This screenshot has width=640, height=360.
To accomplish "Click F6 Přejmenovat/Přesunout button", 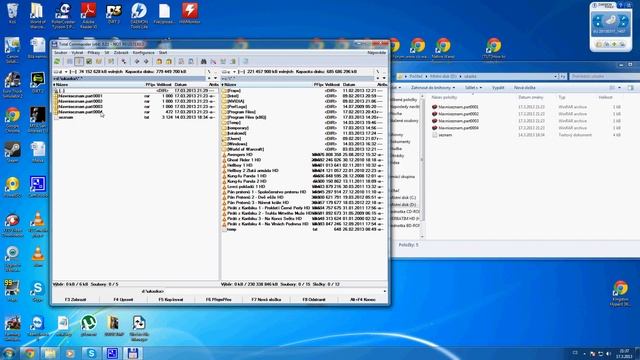I will (218, 300).
